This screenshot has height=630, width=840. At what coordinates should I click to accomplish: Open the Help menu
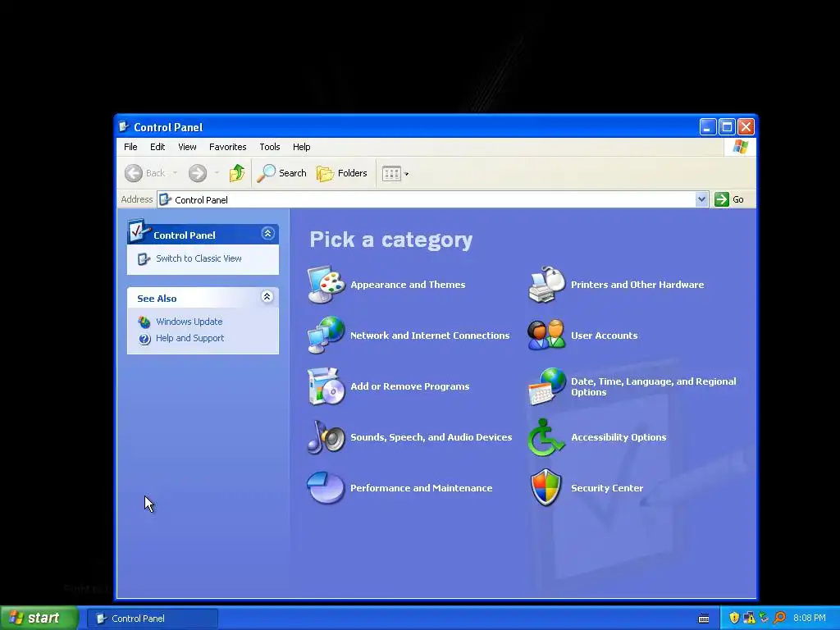[301, 147]
